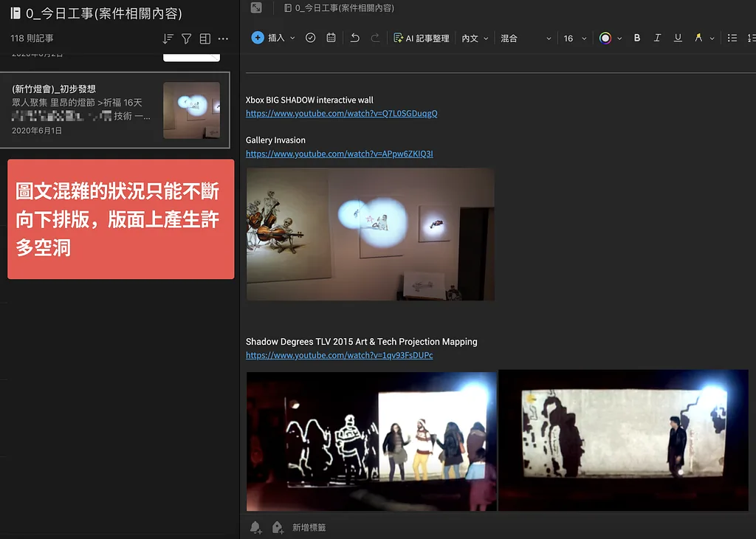Screen dimensions: 756x539
Task: Expand the text color dropdown arrow
Action: point(619,38)
